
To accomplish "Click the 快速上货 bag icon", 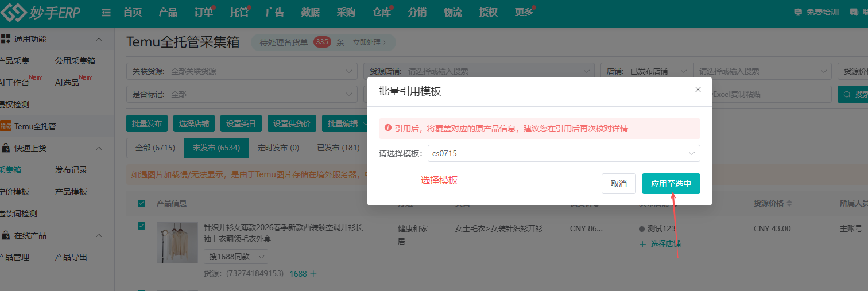I will pyautogui.click(x=5, y=148).
